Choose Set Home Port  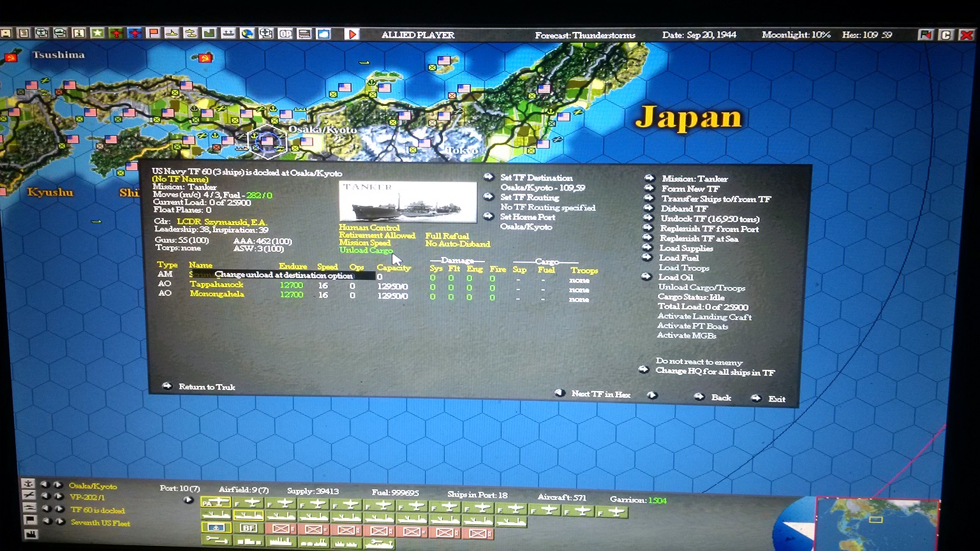pyautogui.click(x=527, y=217)
